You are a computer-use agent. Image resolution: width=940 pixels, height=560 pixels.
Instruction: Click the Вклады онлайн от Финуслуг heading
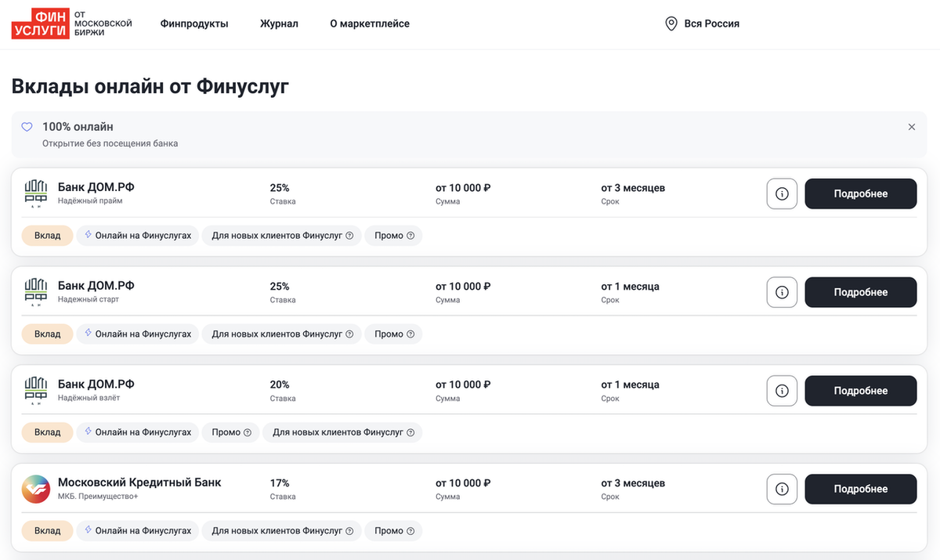(150, 87)
